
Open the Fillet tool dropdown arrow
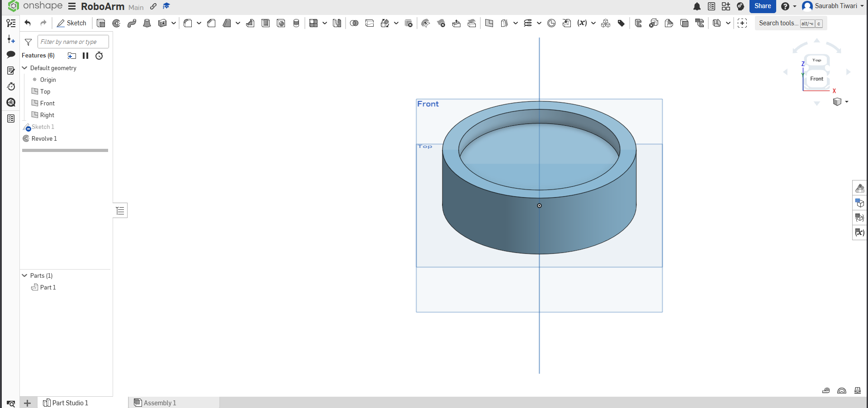click(199, 23)
